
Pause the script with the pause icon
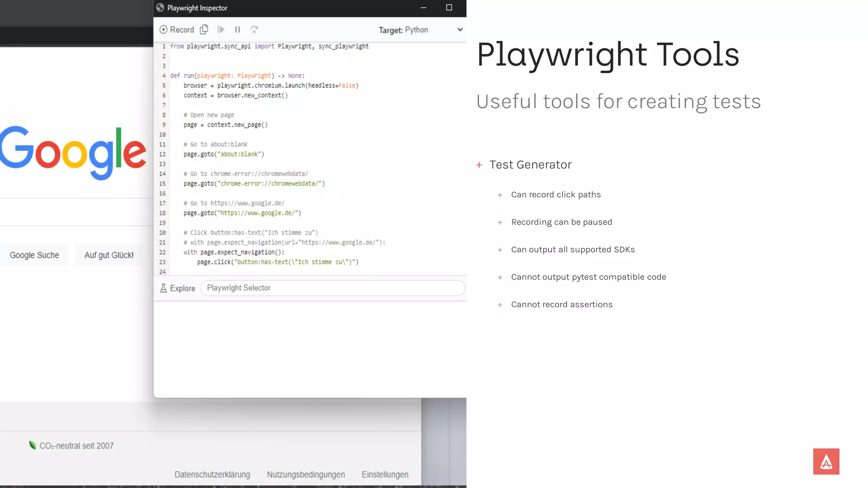(x=237, y=30)
